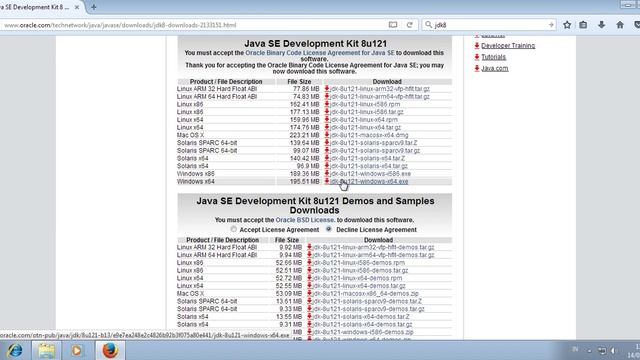Select Accept License Agreement radio button
This screenshot has height=360, width=640.
[x=233, y=229]
